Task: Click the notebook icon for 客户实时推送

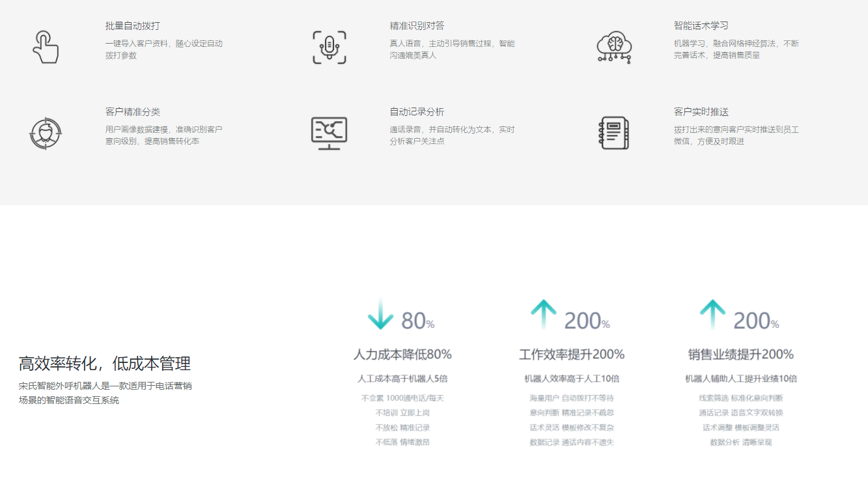Action: click(613, 133)
